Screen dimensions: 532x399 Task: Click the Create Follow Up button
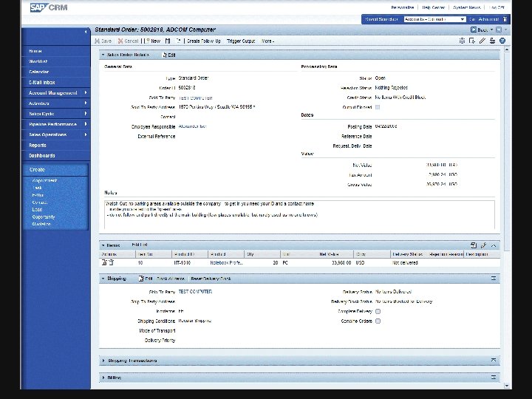click(204, 41)
